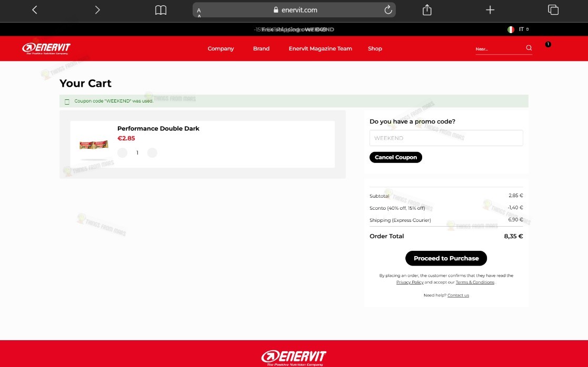Open the Terms & Conditions link

coord(475,282)
